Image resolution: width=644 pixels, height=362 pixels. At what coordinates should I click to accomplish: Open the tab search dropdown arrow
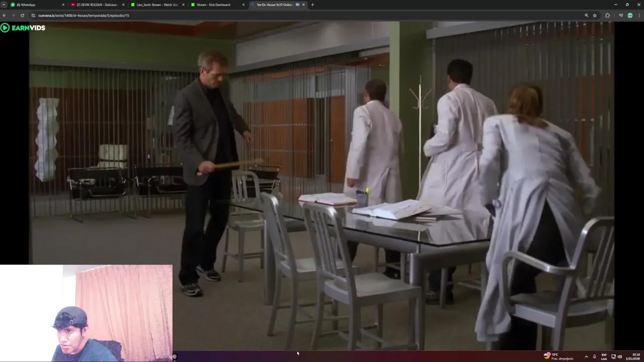4,5
